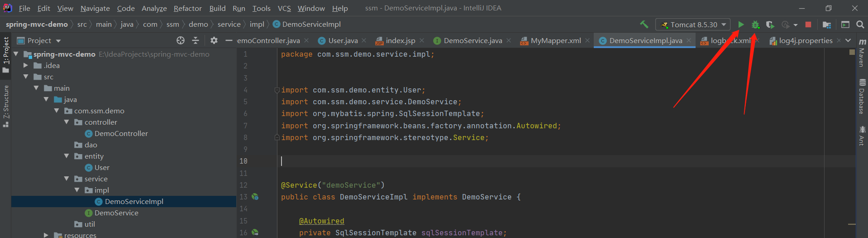Collapse the src folder
This screenshot has width=868, height=238.
26,77
